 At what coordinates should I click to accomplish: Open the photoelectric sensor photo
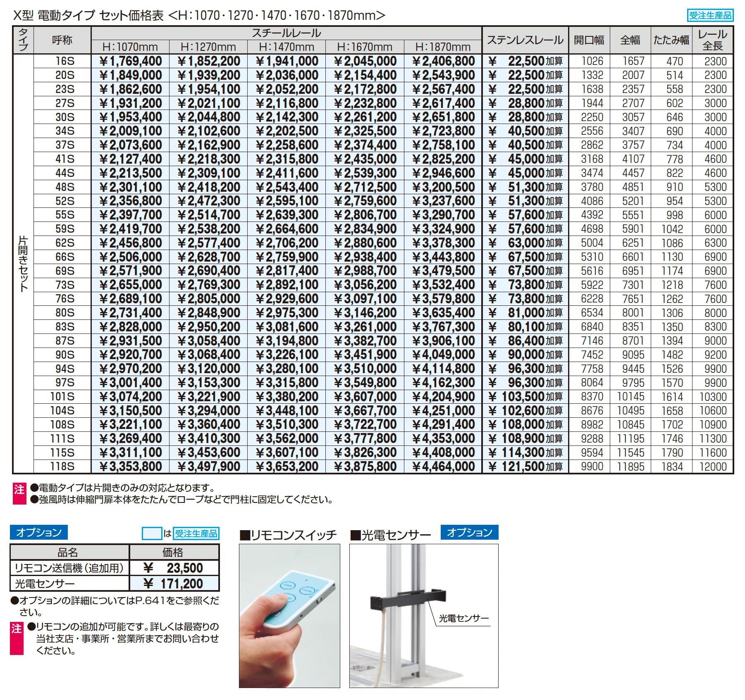pyautogui.click(x=424, y=616)
